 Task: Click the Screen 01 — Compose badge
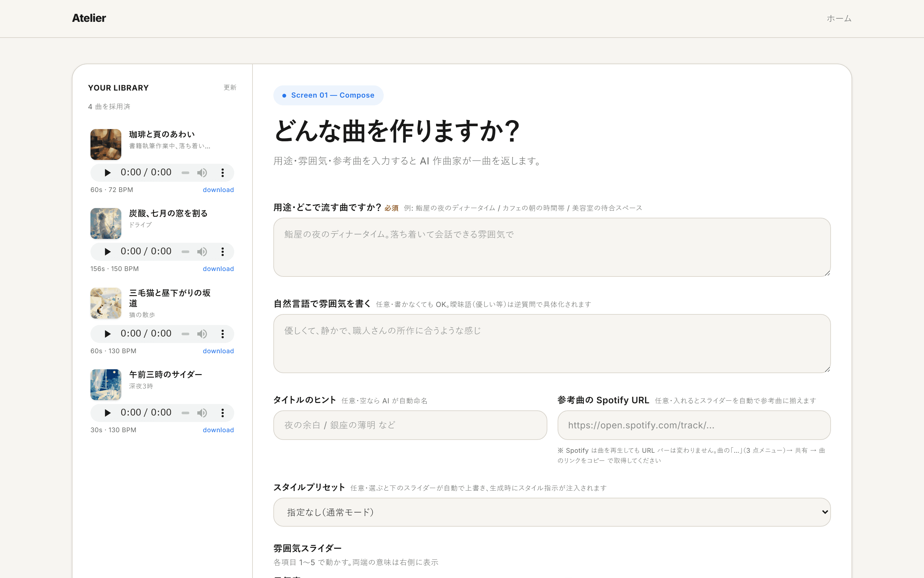click(x=328, y=95)
